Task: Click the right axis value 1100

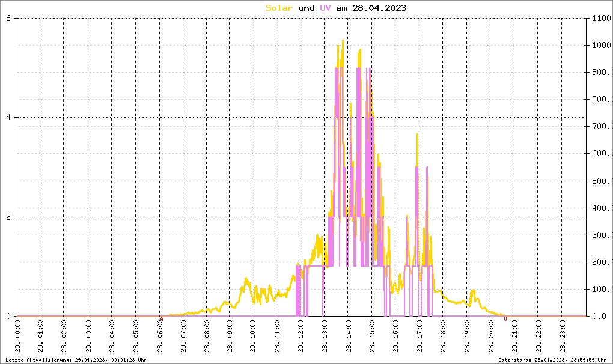Action: pos(600,18)
